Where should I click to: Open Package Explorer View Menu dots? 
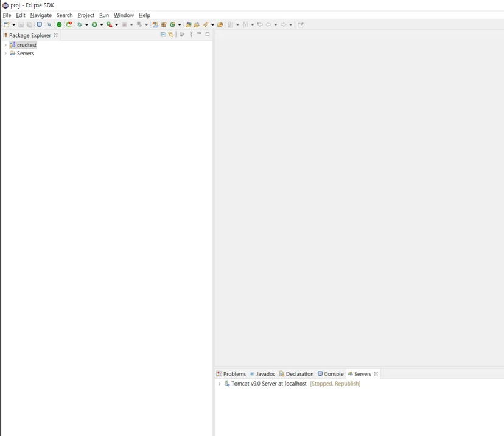191,34
